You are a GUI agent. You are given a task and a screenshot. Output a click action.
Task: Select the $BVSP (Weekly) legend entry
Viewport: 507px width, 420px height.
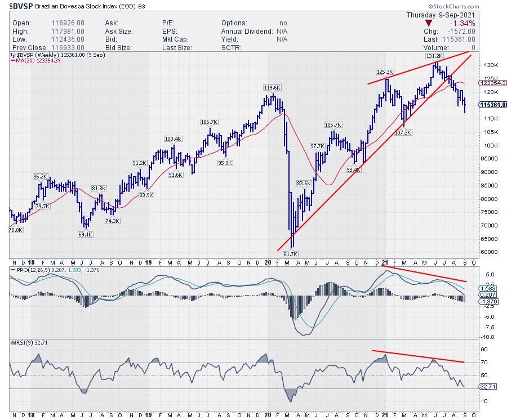[x=34, y=56]
